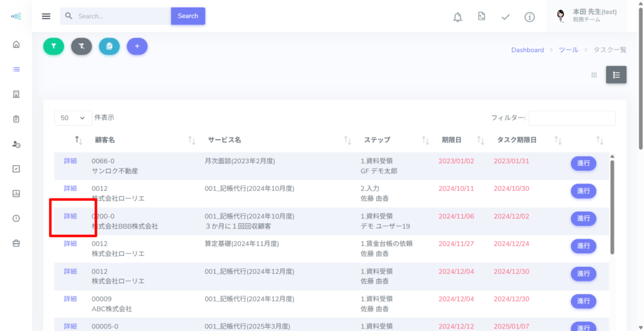The height and width of the screenshot is (331, 644).
Task: Click 進行 button for サンロク不動産 row
Action: [583, 163]
